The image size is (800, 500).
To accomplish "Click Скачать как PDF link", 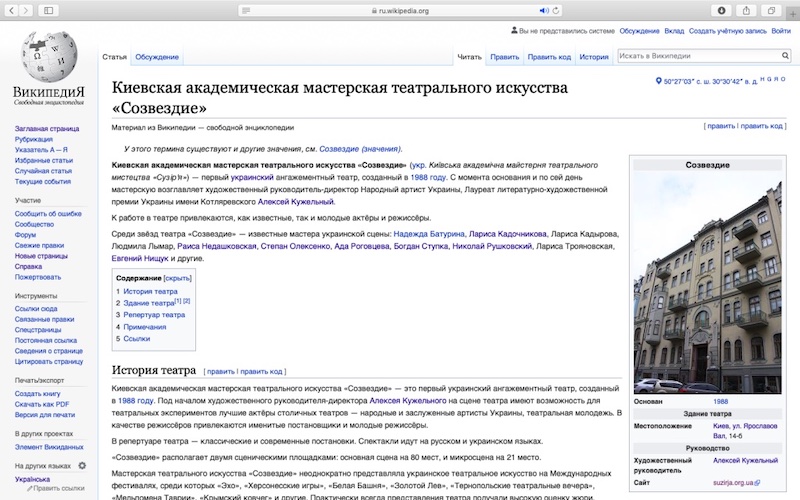I will pyautogui.click(x=42, y=404).
